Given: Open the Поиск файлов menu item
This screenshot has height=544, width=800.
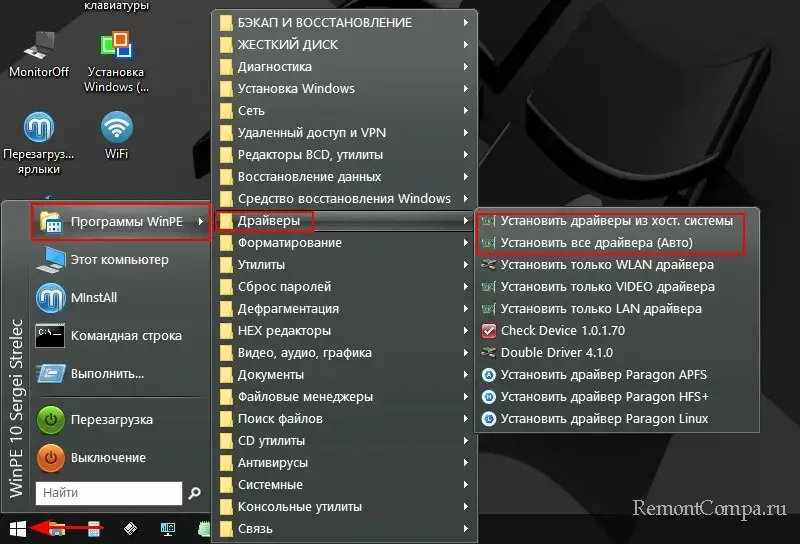Looking at the screenshot, I should 345,418.
